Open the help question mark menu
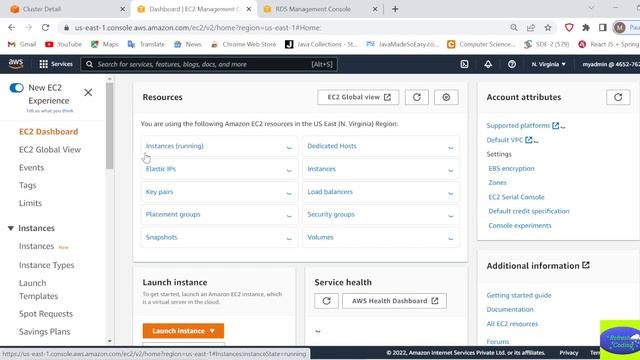Image resolution: width=640 pixels, height=360 pixels. pos(512,64)
